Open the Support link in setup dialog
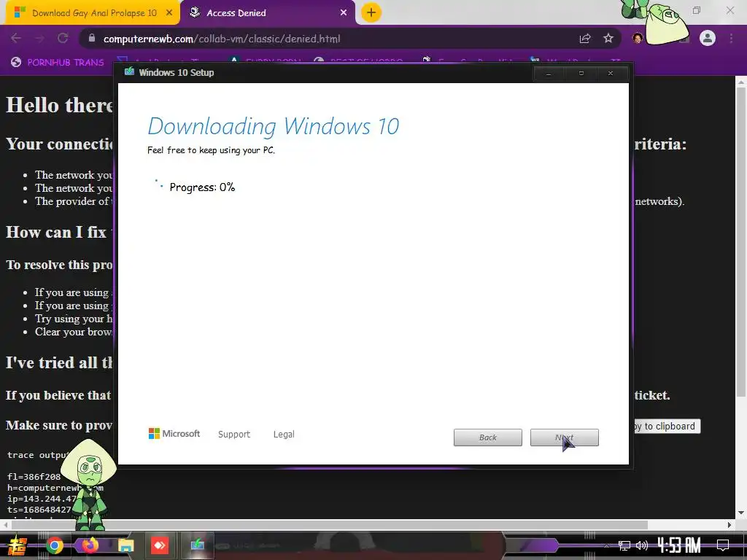This screenshot has height=560, width=747. point(234,434)
